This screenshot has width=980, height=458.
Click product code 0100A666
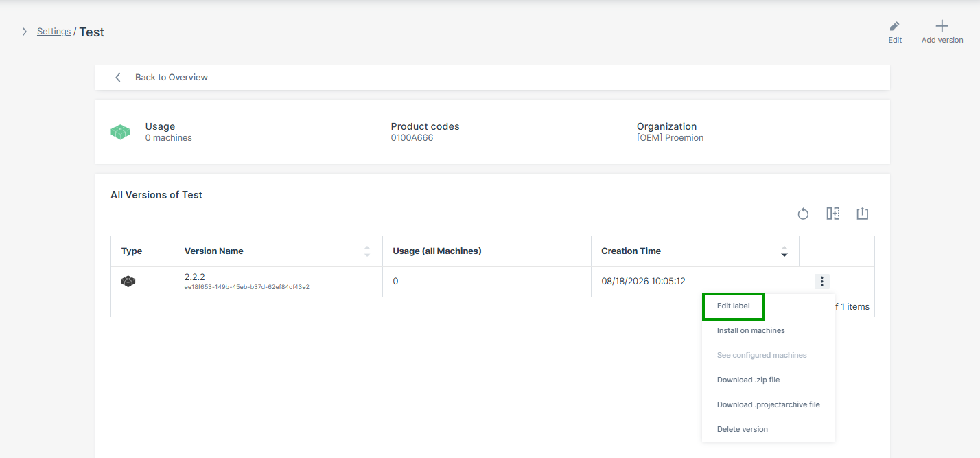(x=412, y=138)
